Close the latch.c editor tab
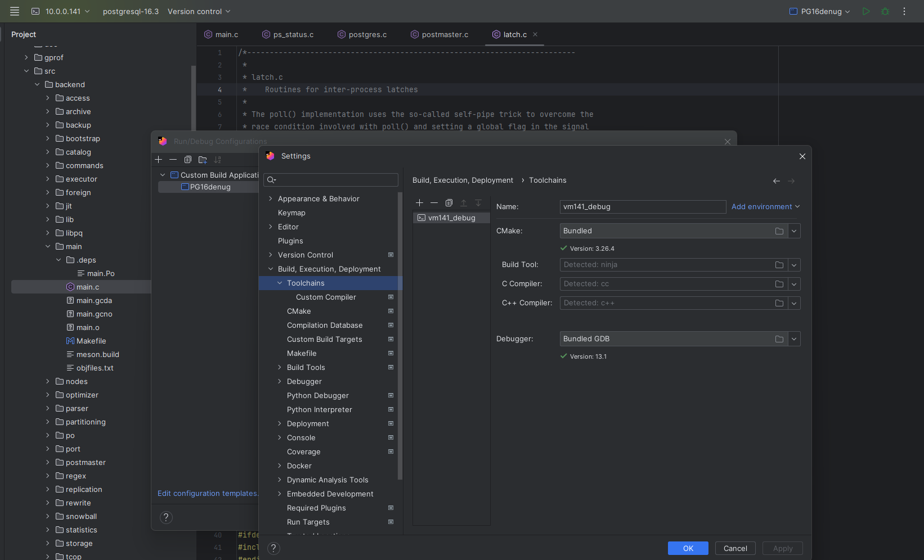The width and height of the screenshot is (924, 560). pyautogui.click(x=535, y=34)
